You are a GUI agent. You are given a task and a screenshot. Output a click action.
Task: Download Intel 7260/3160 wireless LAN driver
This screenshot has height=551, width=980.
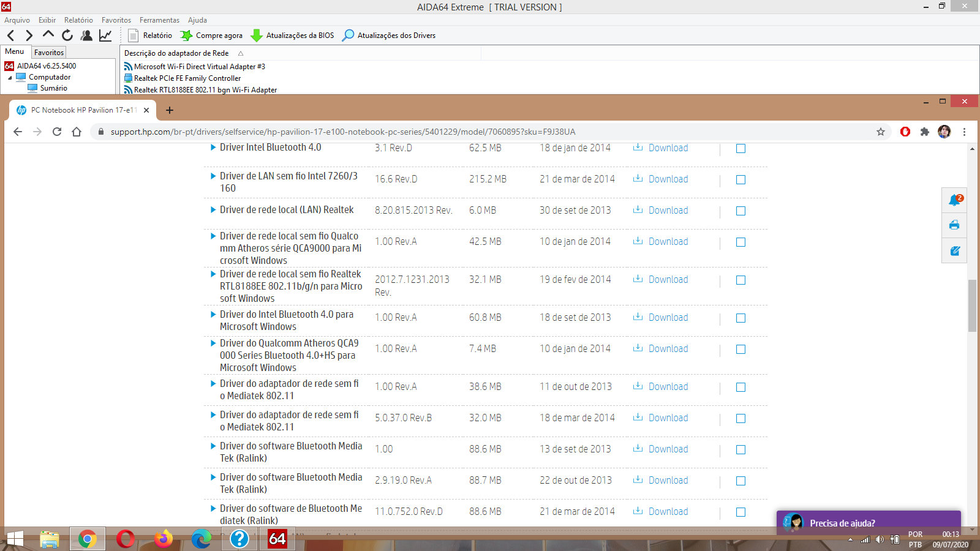click(660, 179)
